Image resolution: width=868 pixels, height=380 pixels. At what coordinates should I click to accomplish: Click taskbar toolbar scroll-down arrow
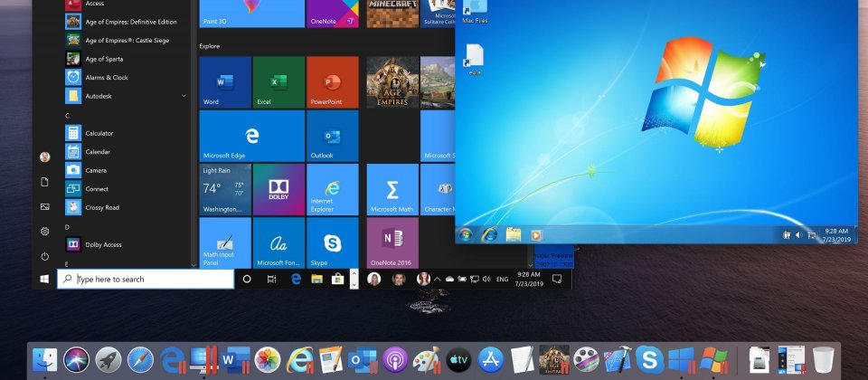pos(354,284)
